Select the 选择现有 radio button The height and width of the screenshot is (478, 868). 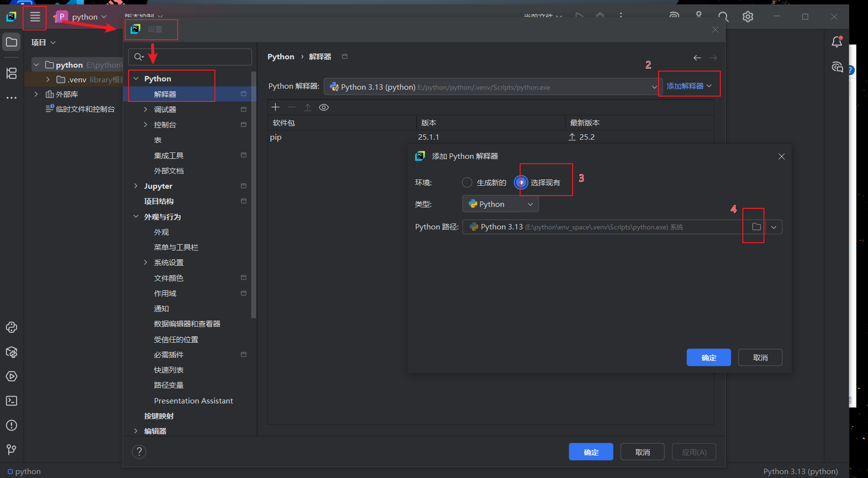pyautogui.click(x=521, y=183)
